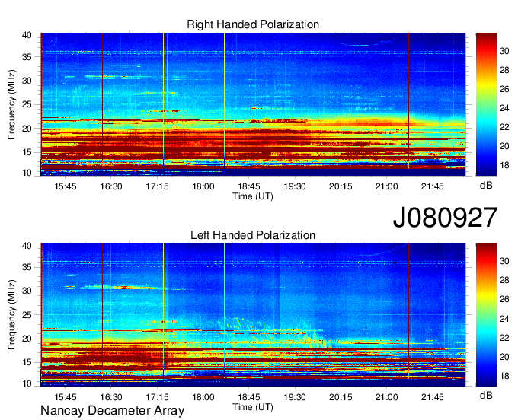Viewport: 518px width, 420px height.
Task: Click 16:30 tick on bottom time axis
Action: coord(111,397)
